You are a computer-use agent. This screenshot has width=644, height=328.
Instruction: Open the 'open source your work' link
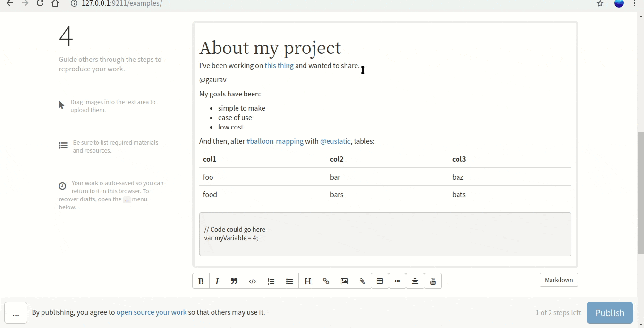152,312
